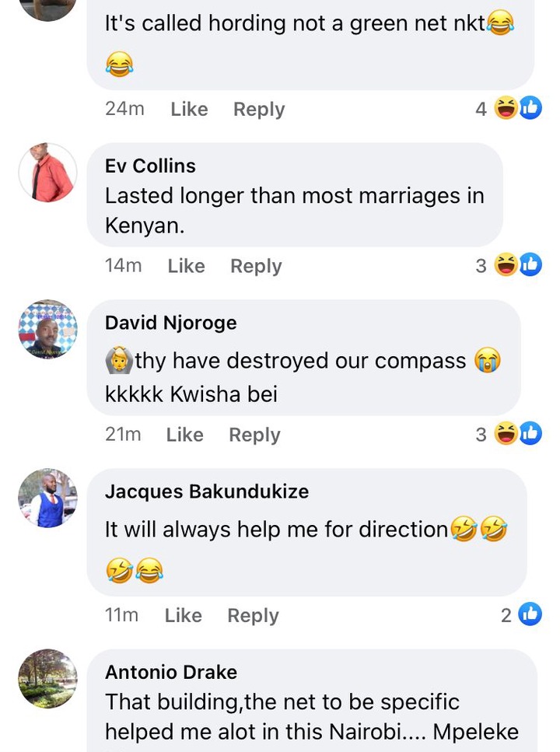The height and width of the screenshot is (752, 560).
Task: Reply to David Njoroge's comment
Action: pyautogui.click(x=255, y=435)
